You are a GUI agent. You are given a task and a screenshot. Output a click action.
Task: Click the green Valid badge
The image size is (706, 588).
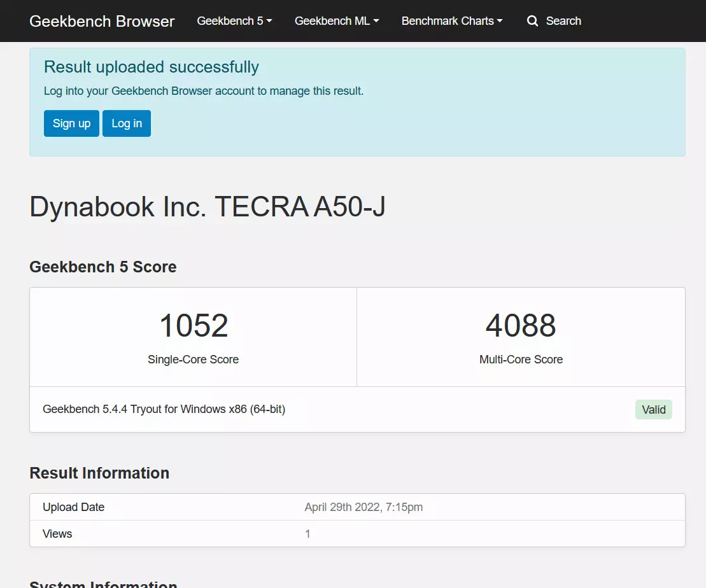[x=653, y=410]
